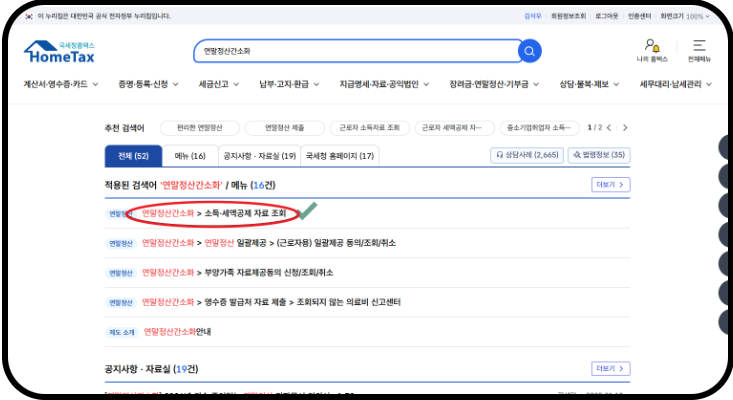Image resolution: width=733 pixels, height=400 pixels.
Task: Open 소득·세액공제 자료 조회 result
Action: click(214, 213)
